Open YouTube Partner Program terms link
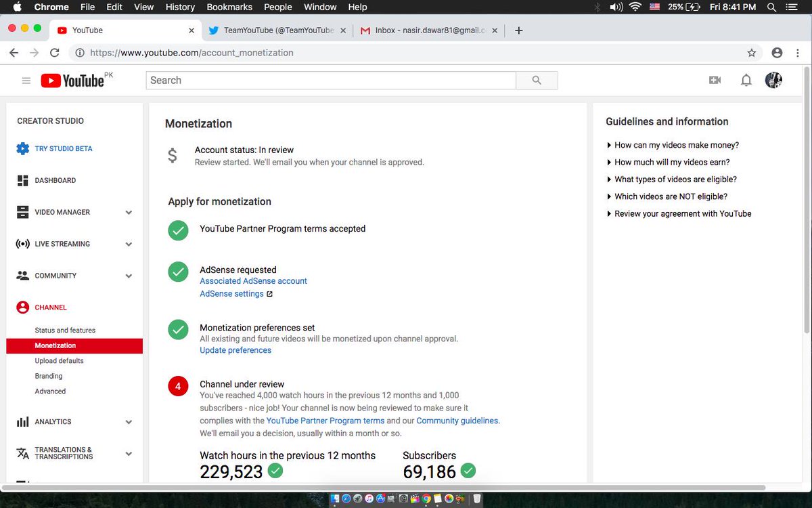The width and height of the screenshot is (812, 508). coord(325,421)
